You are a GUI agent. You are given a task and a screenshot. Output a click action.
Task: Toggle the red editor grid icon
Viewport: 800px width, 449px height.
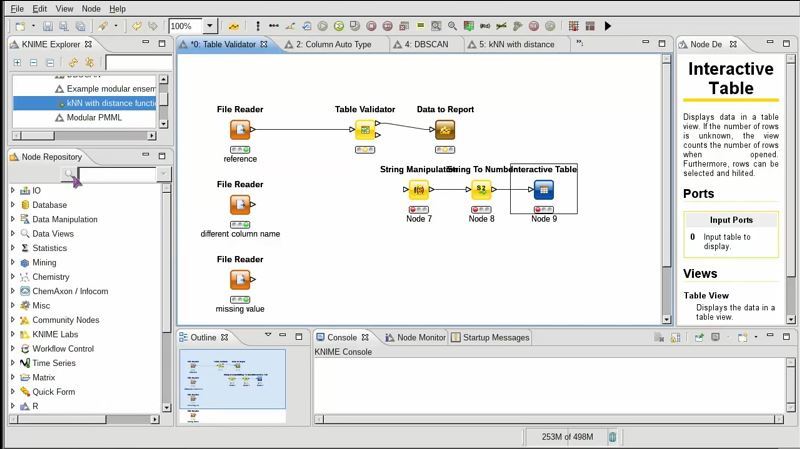point(573,26)
